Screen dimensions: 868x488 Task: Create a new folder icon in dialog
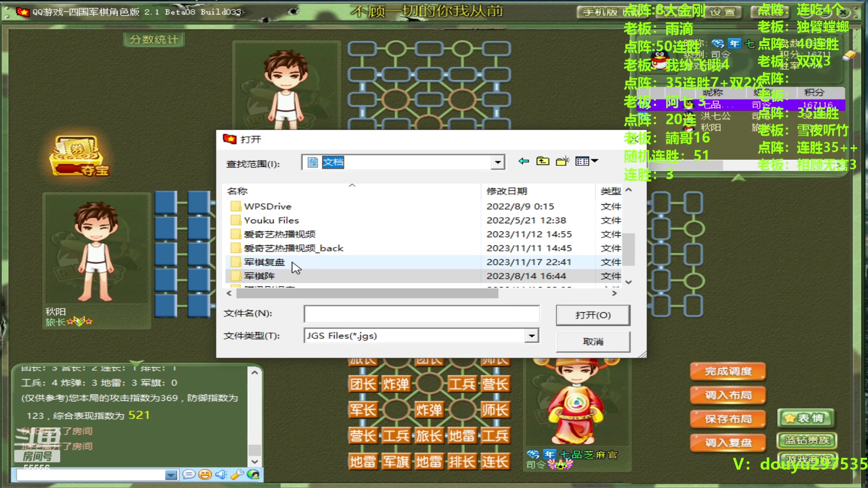[562, 161]
